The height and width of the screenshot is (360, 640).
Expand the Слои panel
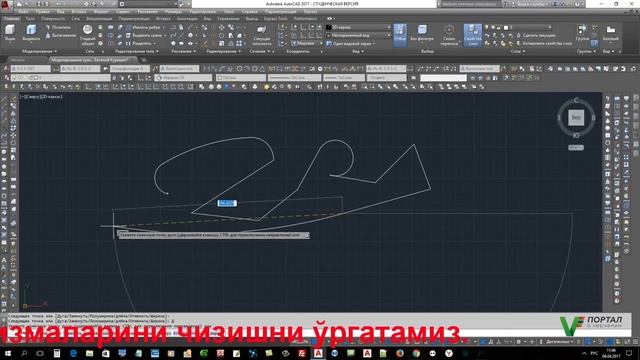click(518, 51)
